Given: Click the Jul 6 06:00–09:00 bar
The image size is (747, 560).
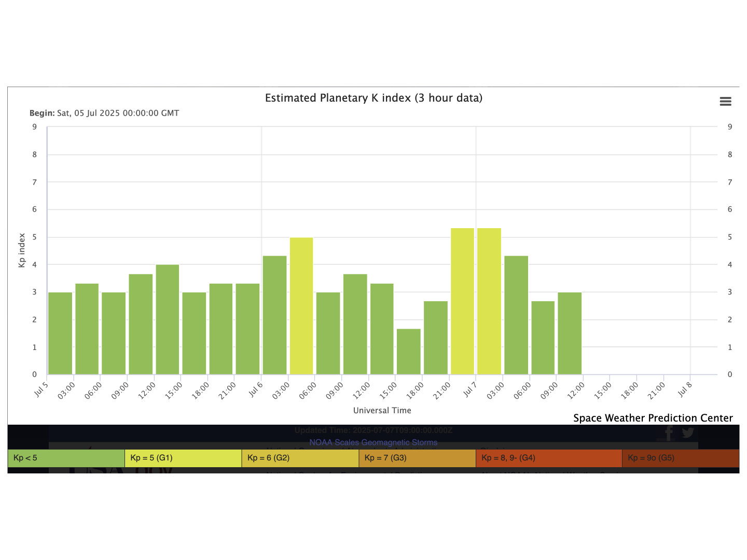Looking at the screenshot, I should 328,333.
